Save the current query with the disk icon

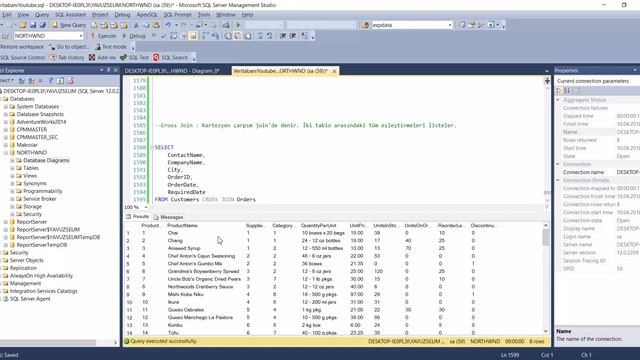pyautogui.click(x=33, y=25)
